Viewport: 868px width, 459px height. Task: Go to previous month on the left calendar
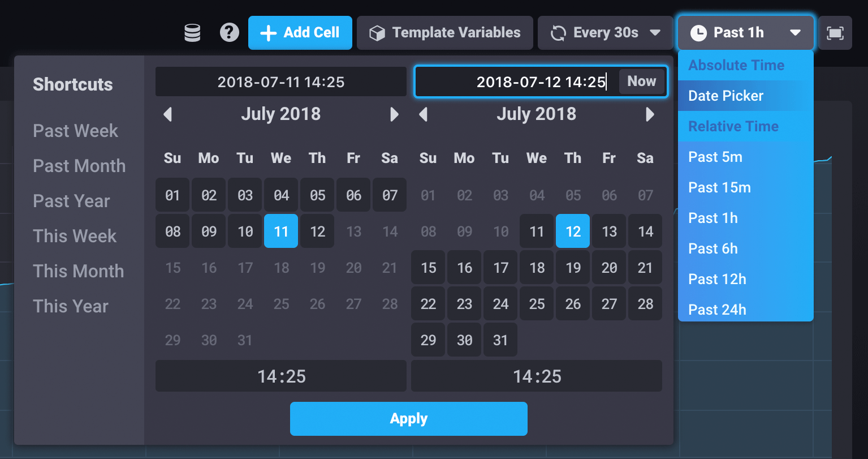(x=167, y=114)
